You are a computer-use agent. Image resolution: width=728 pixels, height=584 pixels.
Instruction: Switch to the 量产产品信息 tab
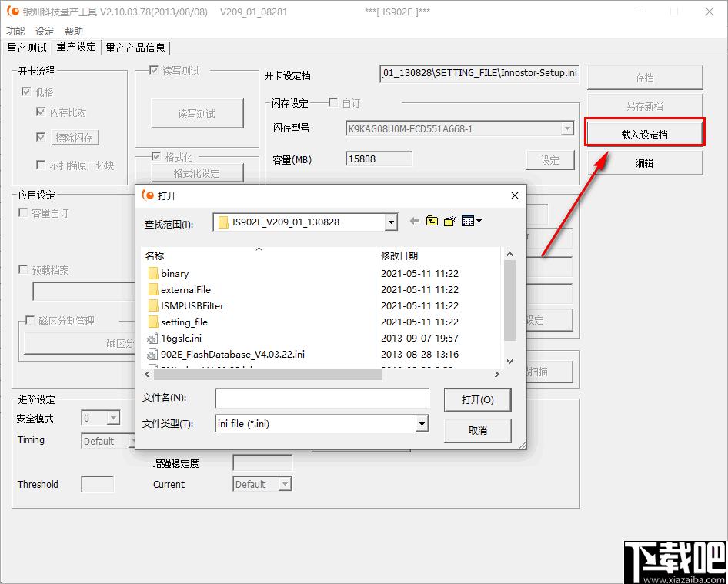[135, 48]
